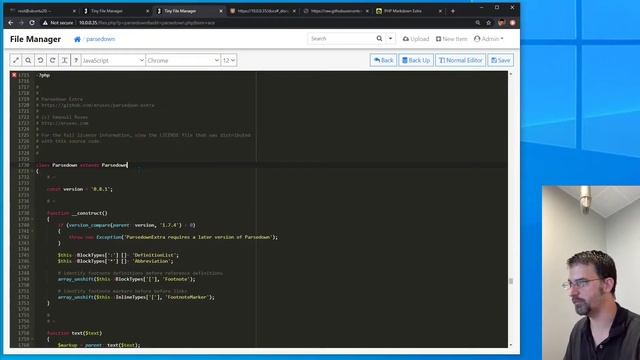Image resolution: width=640 pixels, height=360 pixels.
Task: Collapse the code fold at line 1731
Action: (x=33, y=171)
